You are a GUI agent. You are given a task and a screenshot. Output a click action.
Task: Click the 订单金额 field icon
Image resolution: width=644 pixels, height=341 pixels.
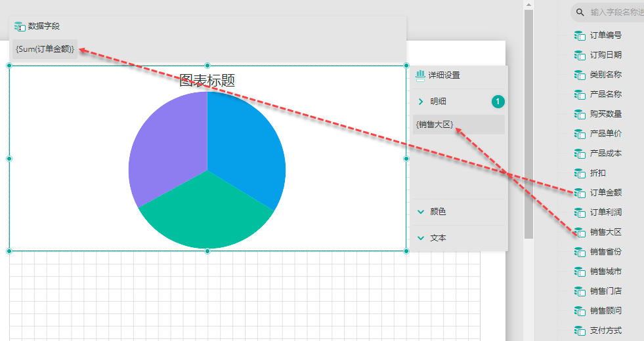point(580,193)
